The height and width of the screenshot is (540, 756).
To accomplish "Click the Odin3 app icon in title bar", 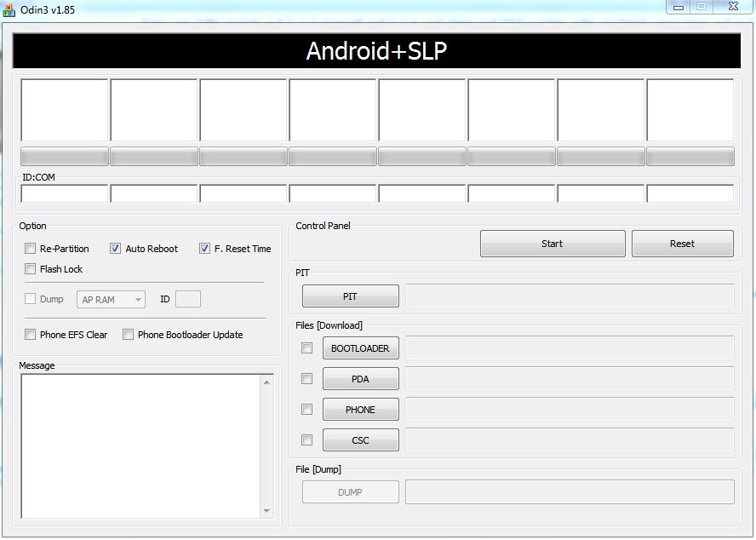I will tap(9, 9).
